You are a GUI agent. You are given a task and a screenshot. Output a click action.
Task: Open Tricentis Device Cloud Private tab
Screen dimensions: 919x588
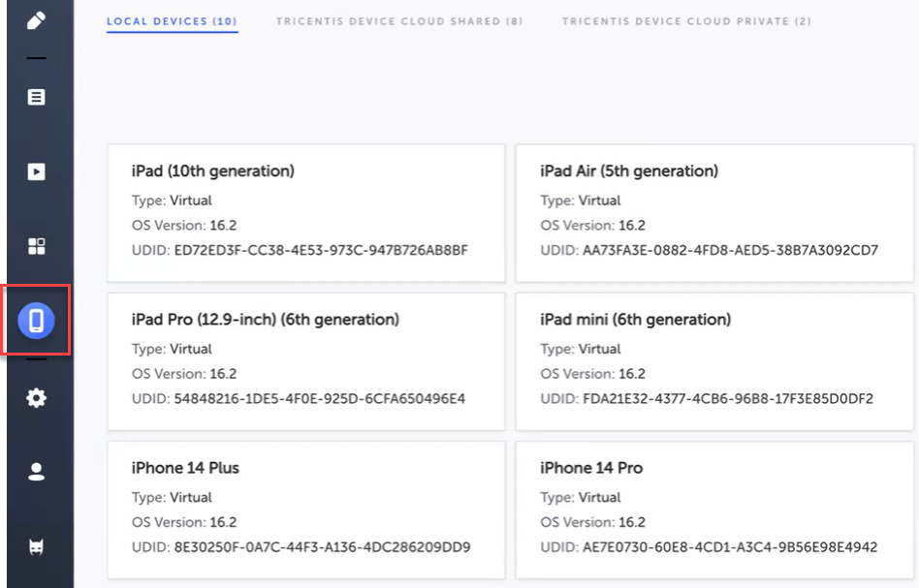pos(686,21)
